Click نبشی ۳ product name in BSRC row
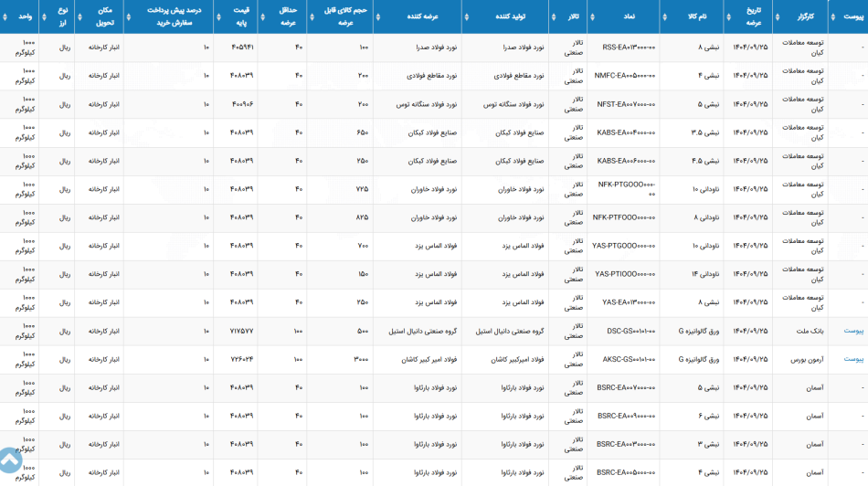The width and height of the screenshot is (868, 486). coord(709,444)
